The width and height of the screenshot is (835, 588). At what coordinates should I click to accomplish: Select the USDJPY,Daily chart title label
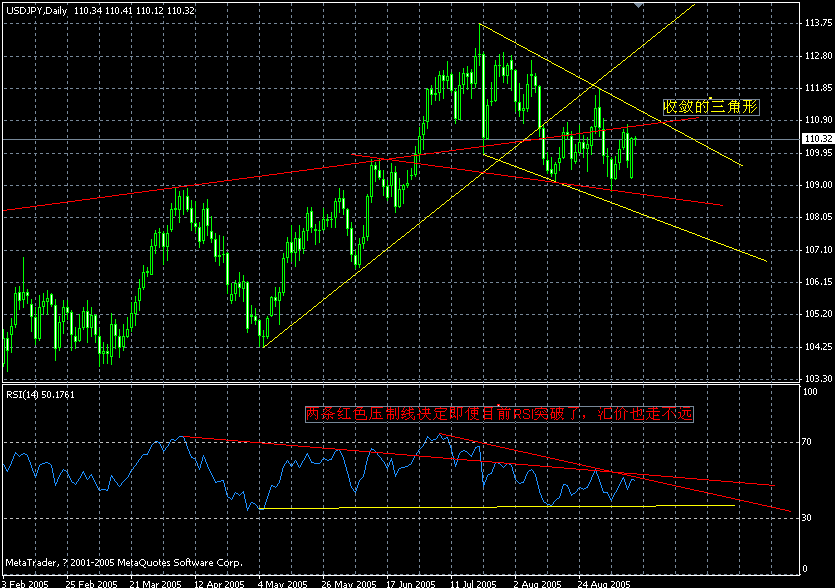[50, 8]
